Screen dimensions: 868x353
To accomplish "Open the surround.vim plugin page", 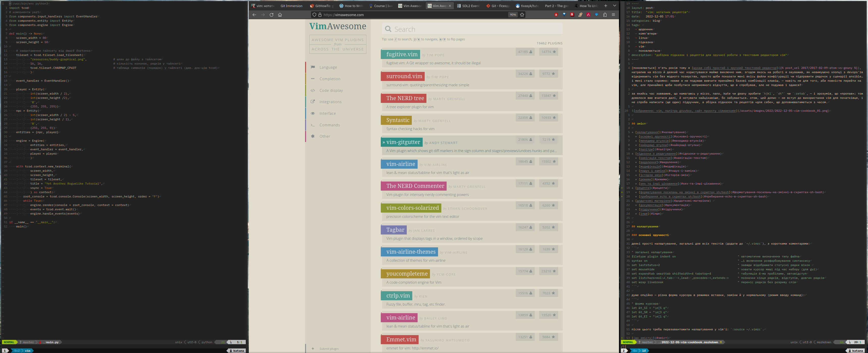I will click(403, 76).
